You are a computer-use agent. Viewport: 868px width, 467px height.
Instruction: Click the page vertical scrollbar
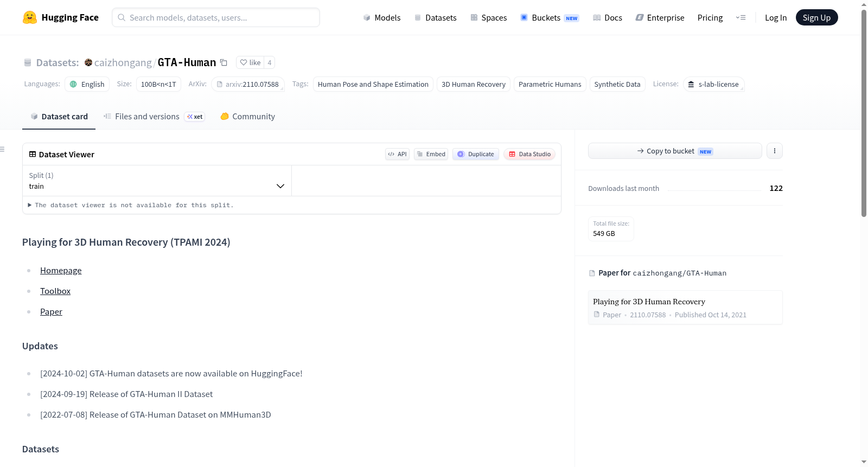coord(864,113)
